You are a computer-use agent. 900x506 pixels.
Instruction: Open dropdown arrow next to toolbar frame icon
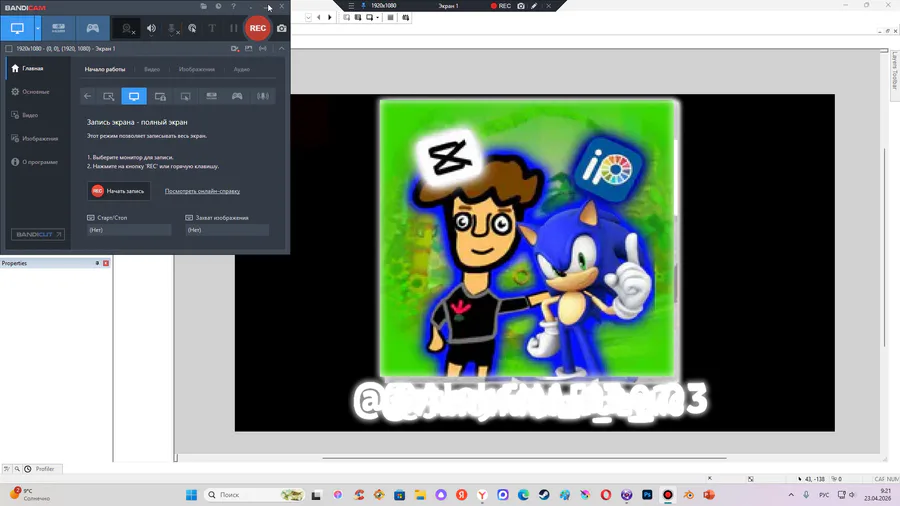click(378, 17)
